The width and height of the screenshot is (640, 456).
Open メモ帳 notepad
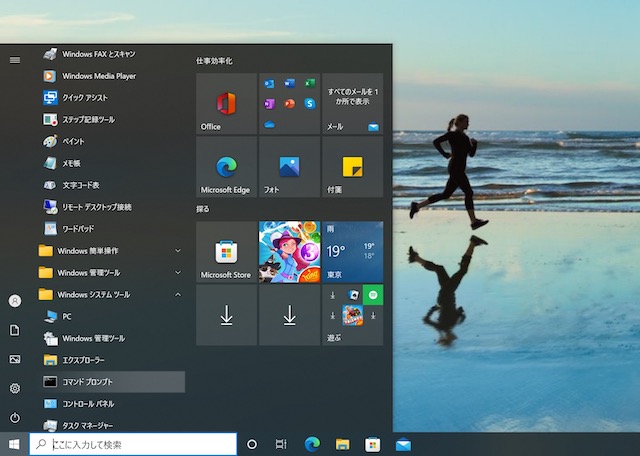[110, 163]
